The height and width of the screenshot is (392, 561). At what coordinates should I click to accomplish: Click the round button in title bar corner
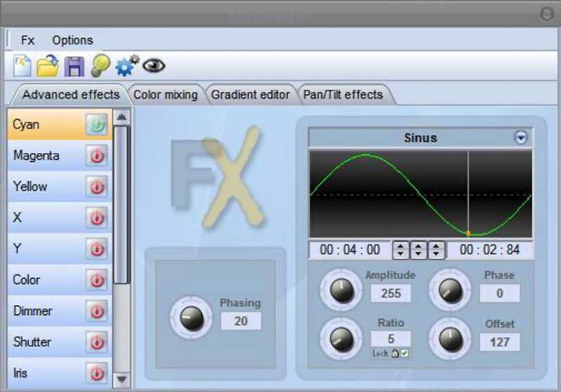click(x=547, y=13)
